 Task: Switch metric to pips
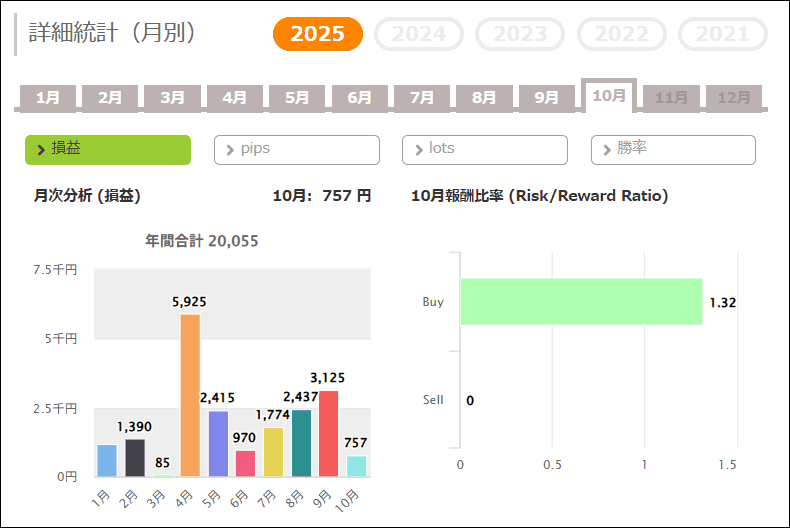click(297, 149)
